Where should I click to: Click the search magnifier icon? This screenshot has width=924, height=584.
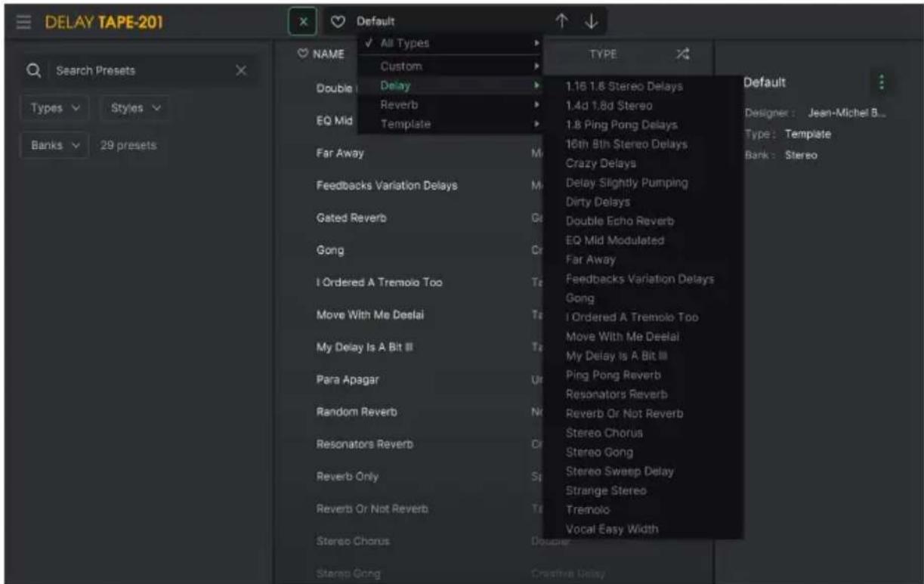coord(34,70)
